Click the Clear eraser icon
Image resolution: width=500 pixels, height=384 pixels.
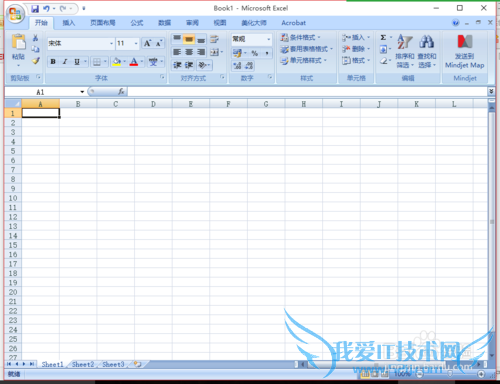[384, 61]
